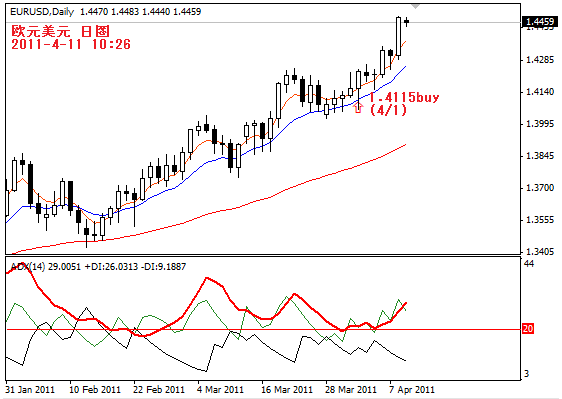Click the 1.4285 price axis label
Image resolution: width=562 pixels, height=399 pixels.
click(539, 60)
